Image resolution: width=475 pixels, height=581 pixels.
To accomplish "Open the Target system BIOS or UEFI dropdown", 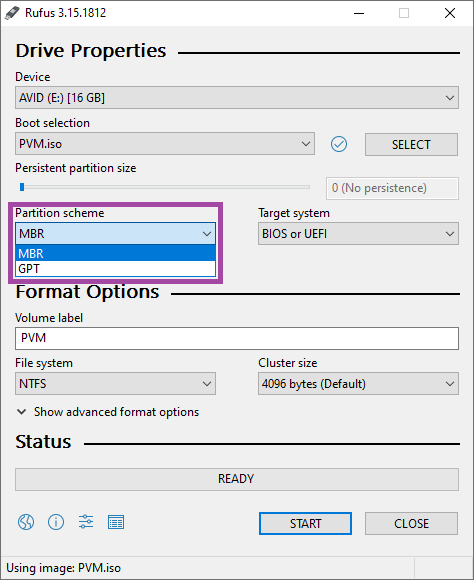I will [358, 234].
